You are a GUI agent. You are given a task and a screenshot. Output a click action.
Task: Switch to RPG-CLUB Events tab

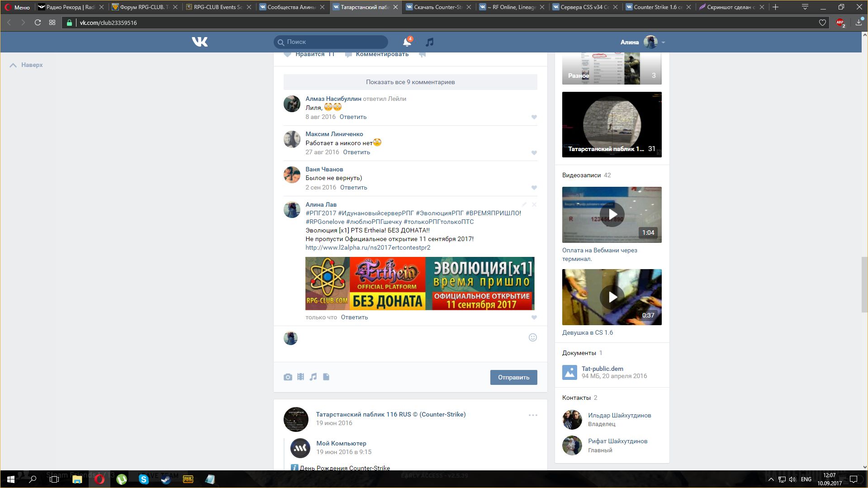tap(219, 7)
